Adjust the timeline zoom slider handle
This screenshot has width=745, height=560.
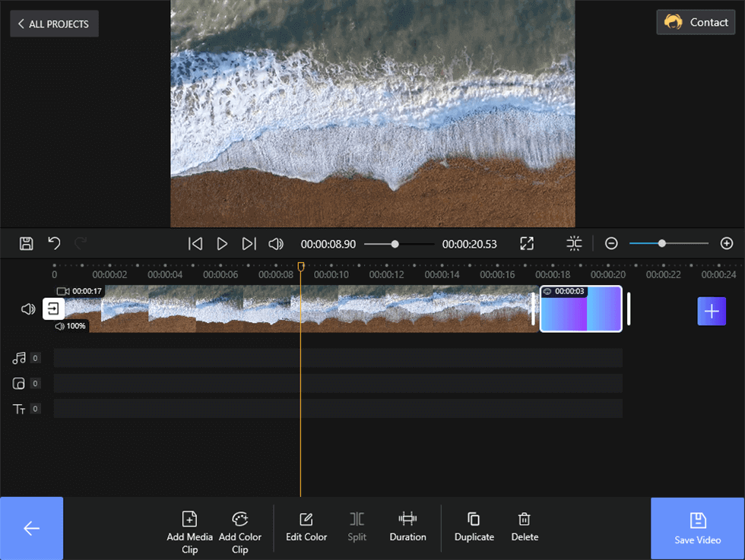point(662,243)
